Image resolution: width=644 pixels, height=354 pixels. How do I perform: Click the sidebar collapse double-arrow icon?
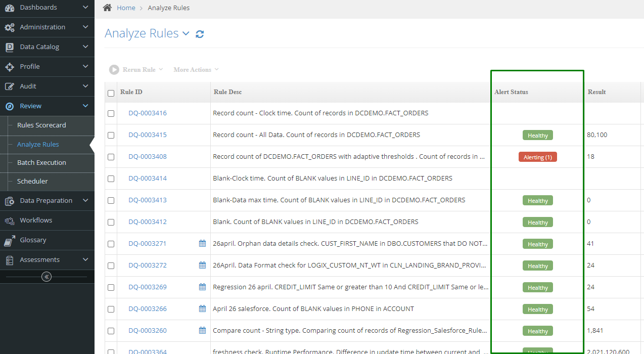tap(47, 277)
